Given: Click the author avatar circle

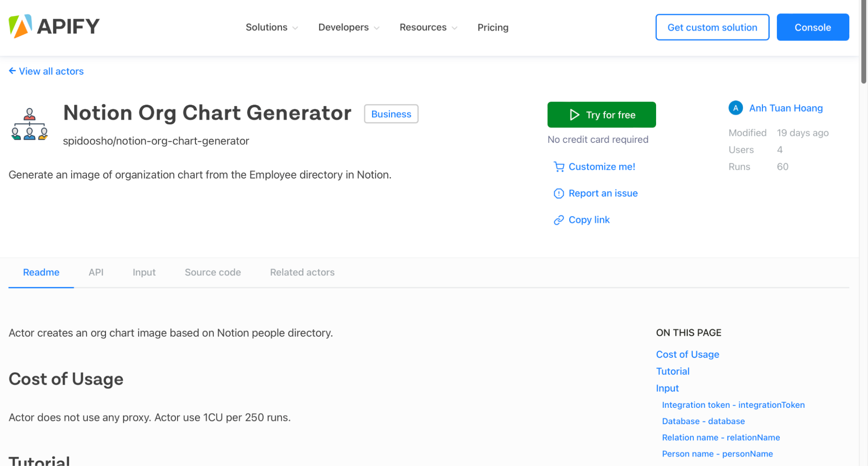Looking at the screenshot, I should (735, 108).
